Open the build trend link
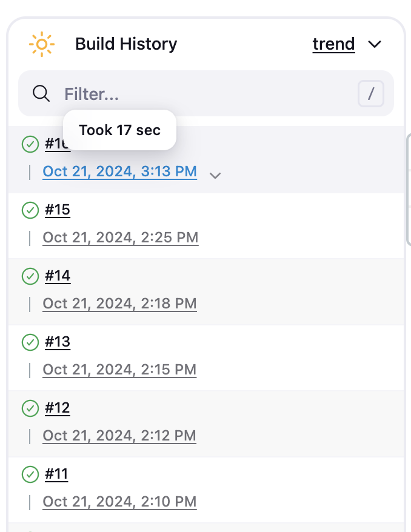The image size is (411, 532). click(333, 44)
